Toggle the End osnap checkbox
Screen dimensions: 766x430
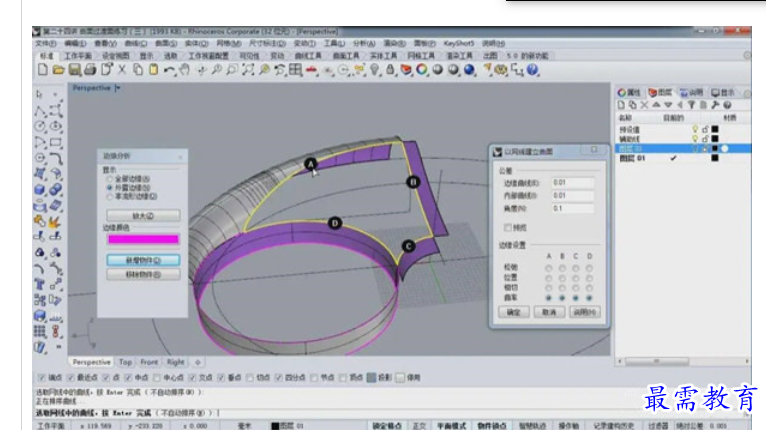[x=42, y=378]
